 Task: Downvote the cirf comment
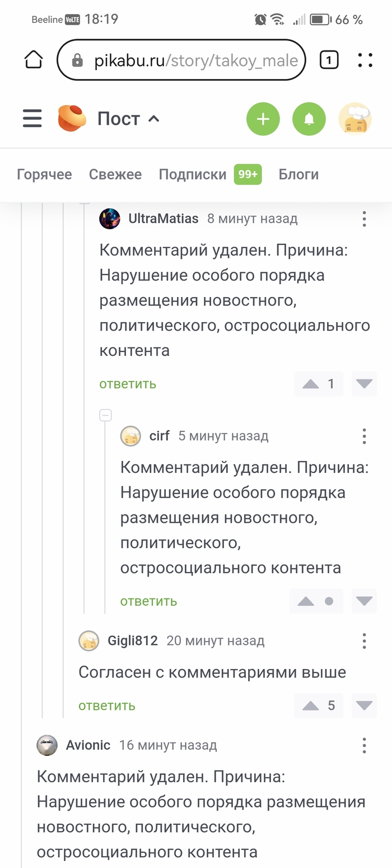[364, 601]
